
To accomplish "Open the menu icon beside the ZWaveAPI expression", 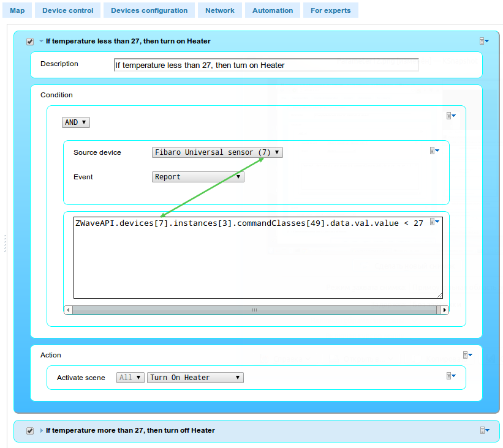I will (x=434, y=221).
